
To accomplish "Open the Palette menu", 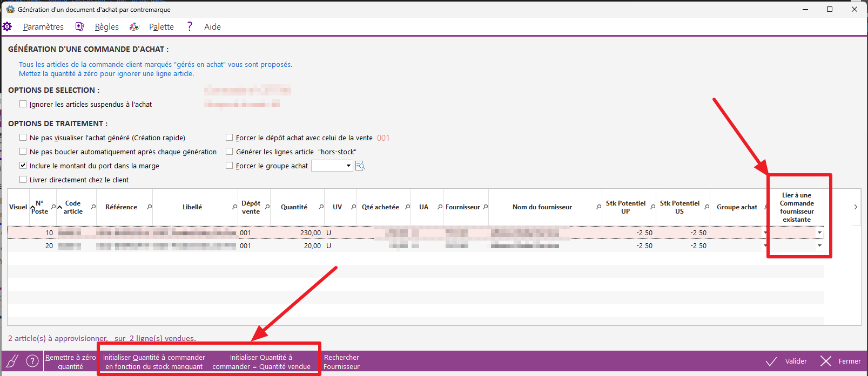I will coord(161,26).
